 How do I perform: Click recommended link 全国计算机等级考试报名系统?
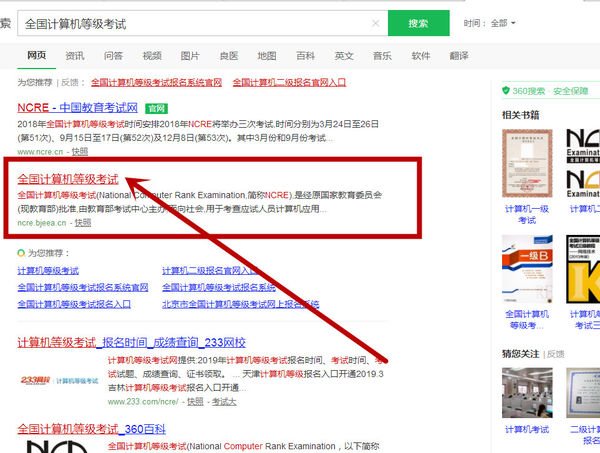click(219, 287)
